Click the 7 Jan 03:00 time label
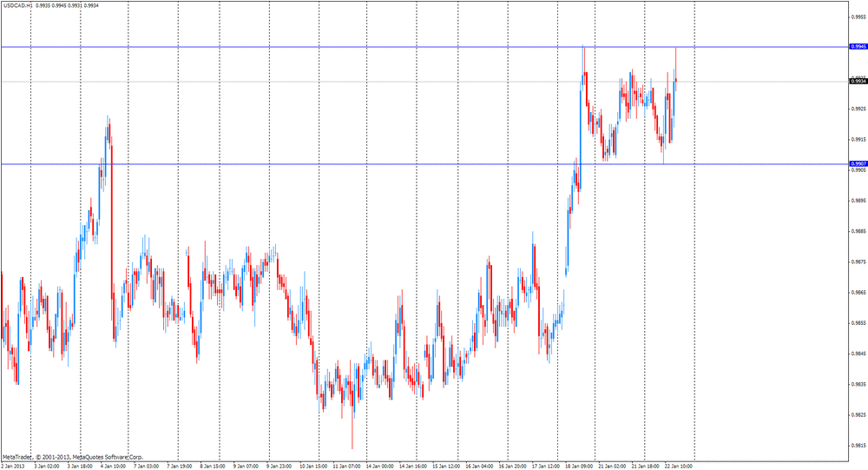The width and height of the screenshot is (868, 470). pyautogui.click(x=146, y=467)
